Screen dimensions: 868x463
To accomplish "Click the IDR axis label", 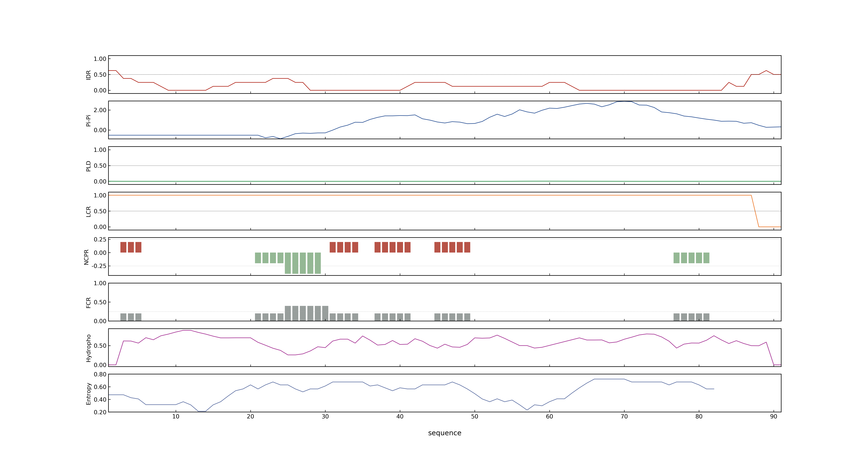I will [88, 75].
